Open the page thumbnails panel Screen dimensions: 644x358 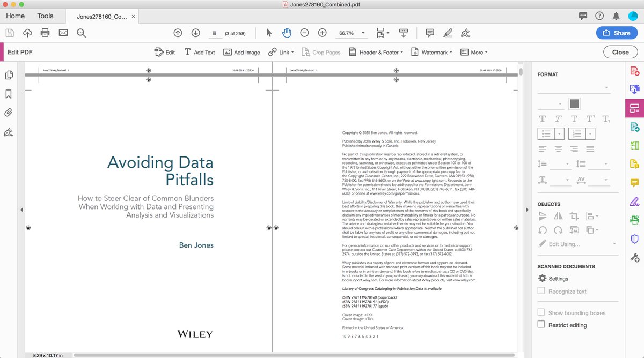coord(9,76)
